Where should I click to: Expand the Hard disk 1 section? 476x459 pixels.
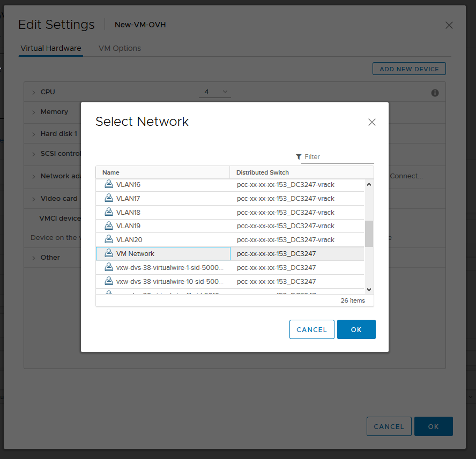33,133
